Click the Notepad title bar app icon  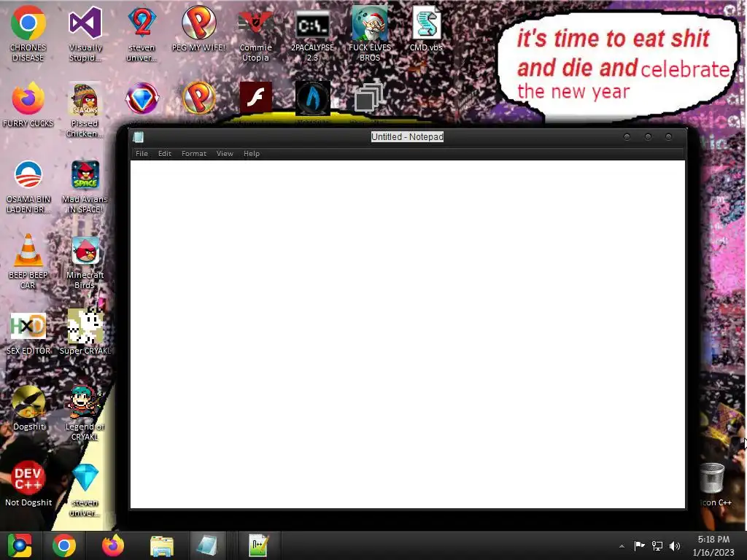[139, 137]
